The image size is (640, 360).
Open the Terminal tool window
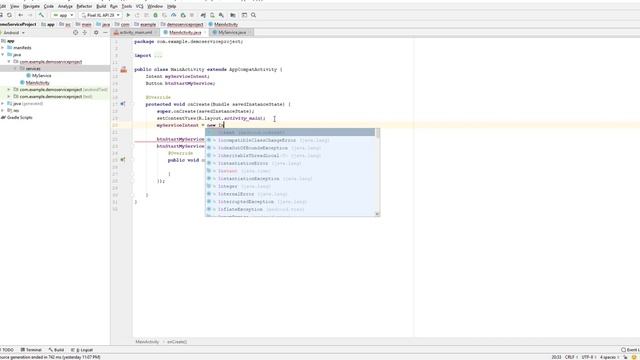(x=31, y=350)
